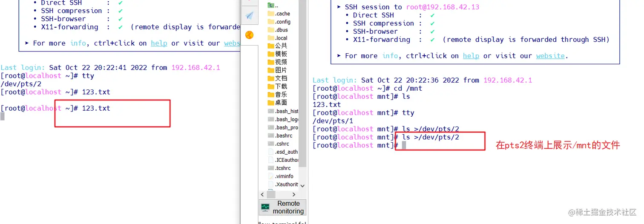Click the /dev/pts/1 output in right terminal
Image resolution: width=644 pixels, height=224 pixels.
coord(333,121)
